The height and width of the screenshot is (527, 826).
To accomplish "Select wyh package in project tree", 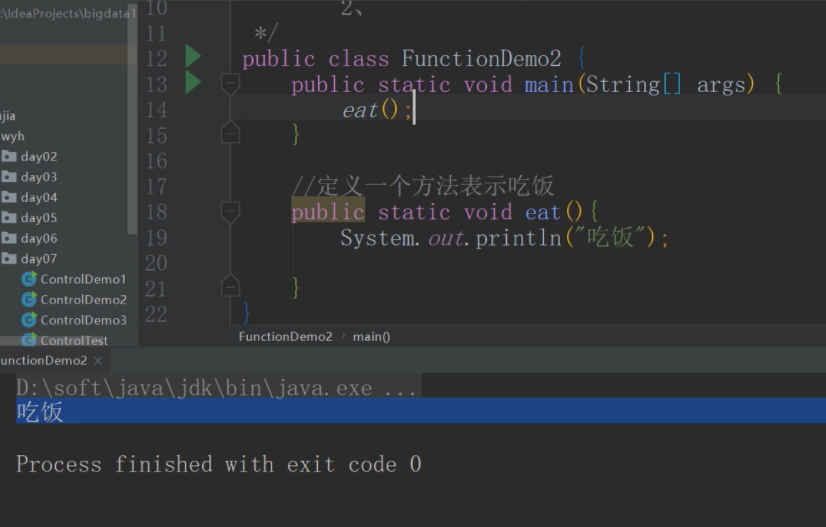I will (x=13, y=136).
